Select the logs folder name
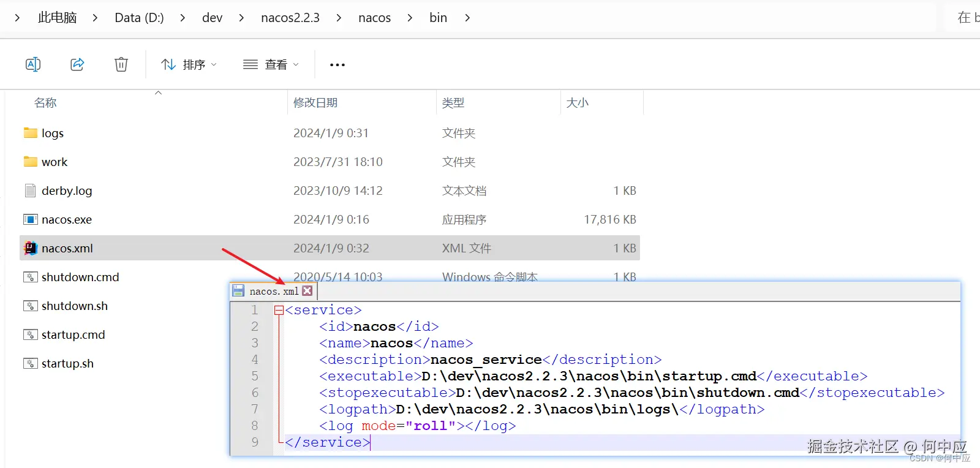This screenshot has width=980, height=468. pos(53,133)
